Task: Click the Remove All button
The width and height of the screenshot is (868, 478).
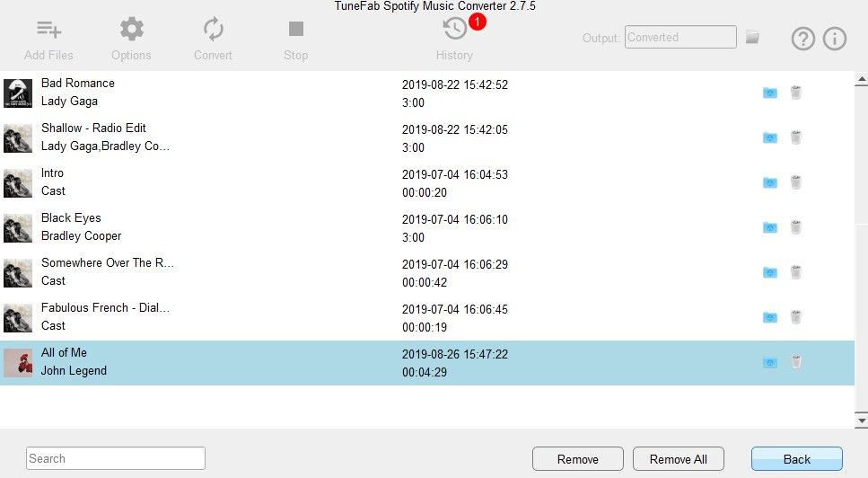Action: click(x=678, y=459)
